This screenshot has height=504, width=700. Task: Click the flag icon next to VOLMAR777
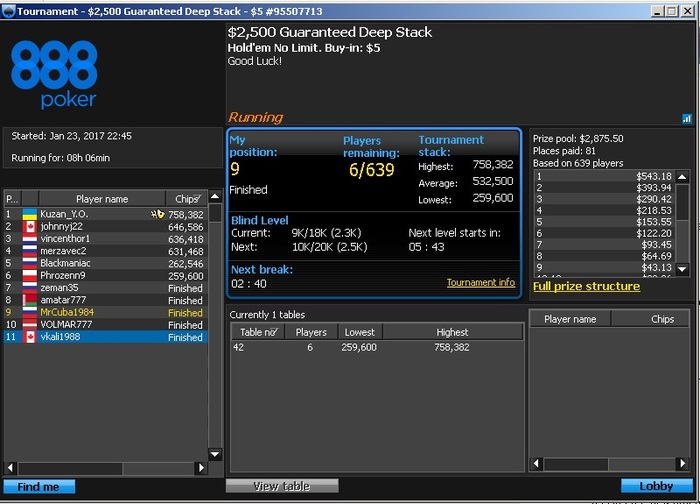[x=30, y=325]
